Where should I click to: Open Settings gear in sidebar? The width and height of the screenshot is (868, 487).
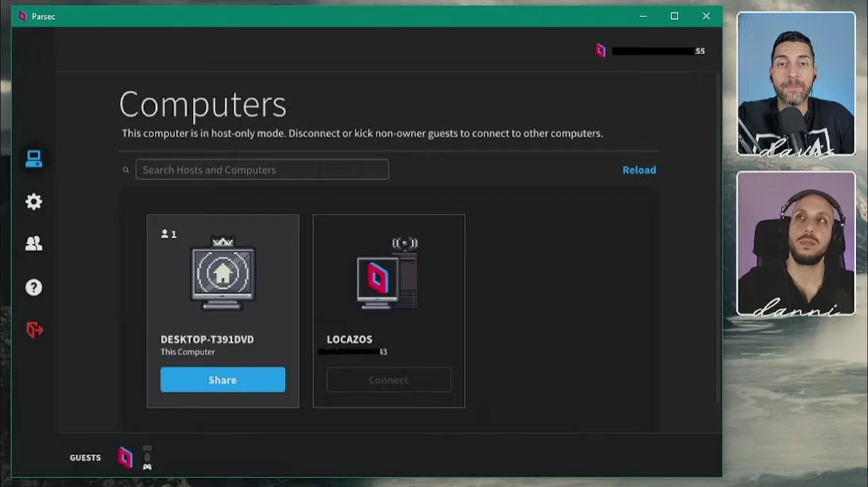(x=34, y=202)
